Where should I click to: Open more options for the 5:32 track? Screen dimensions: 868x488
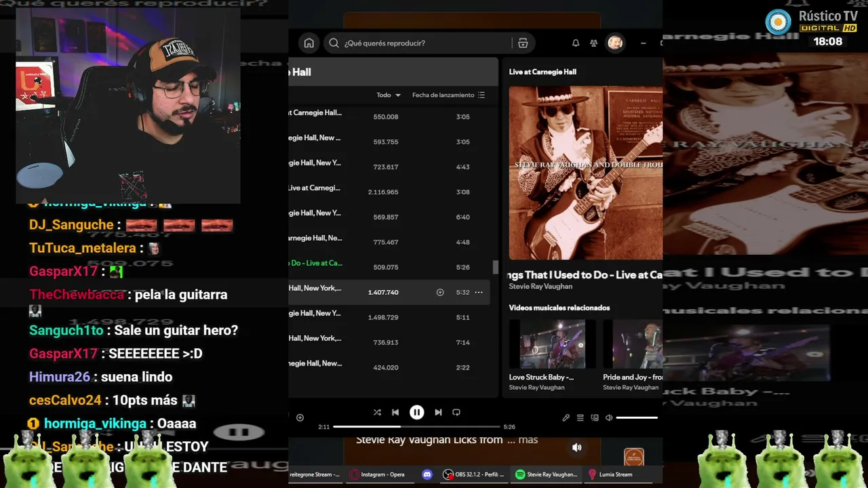(x=479, y=293)
